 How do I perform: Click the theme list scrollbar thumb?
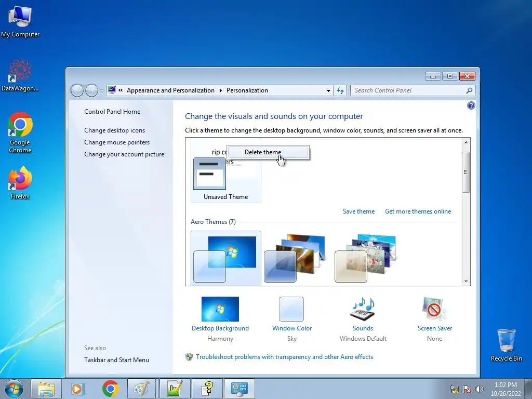click(466, 172)
